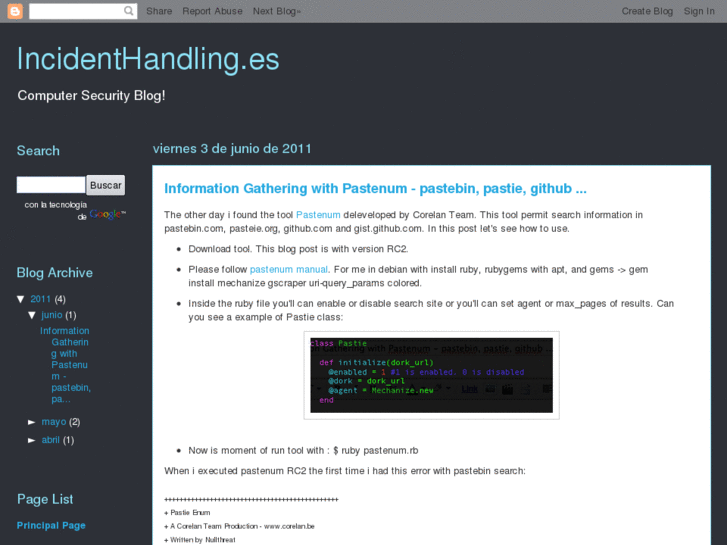Click the orange Blogger logo icon

tap(15, 11)
